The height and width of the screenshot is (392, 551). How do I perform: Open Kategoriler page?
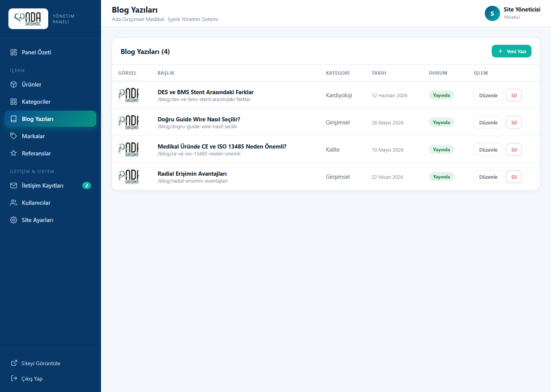51,101
